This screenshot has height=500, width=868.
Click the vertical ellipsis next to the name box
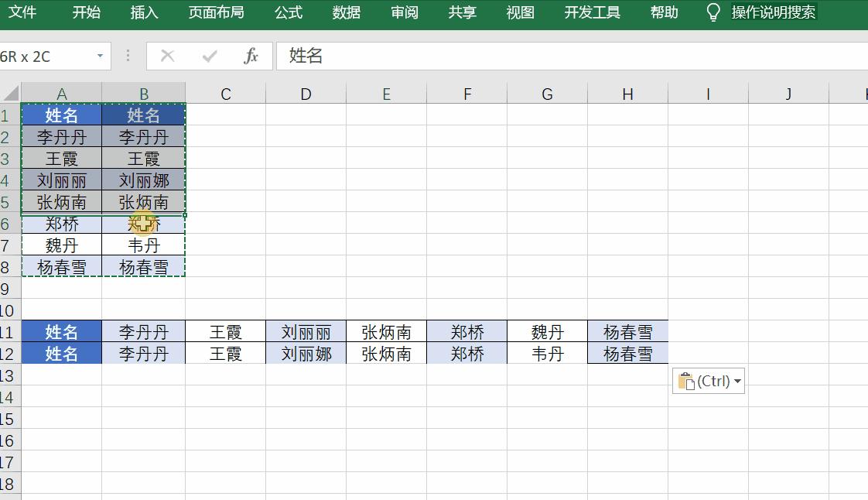coord(126,56)
